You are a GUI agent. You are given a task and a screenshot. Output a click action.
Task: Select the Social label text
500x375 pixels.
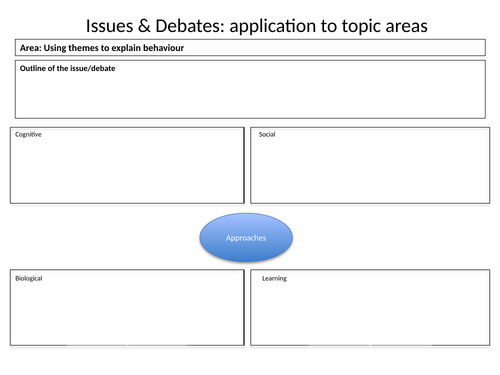pos(267,134)
